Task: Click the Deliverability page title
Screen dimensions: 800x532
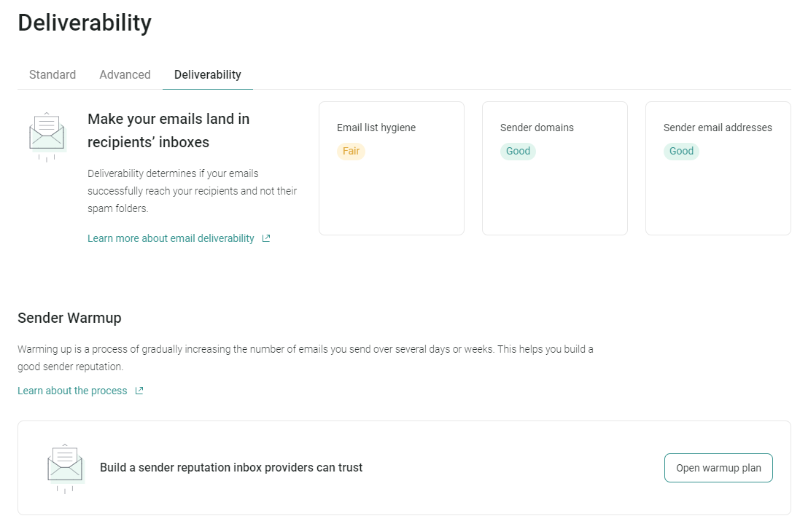Action: [85, 23]
